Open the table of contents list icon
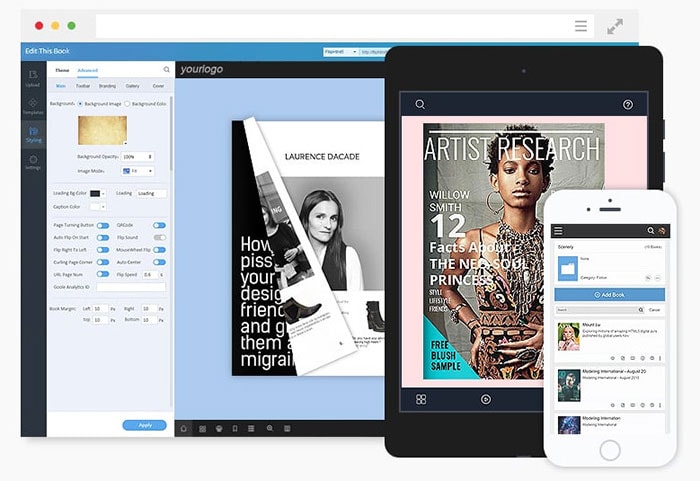700x481 pixels. point(251,428)
